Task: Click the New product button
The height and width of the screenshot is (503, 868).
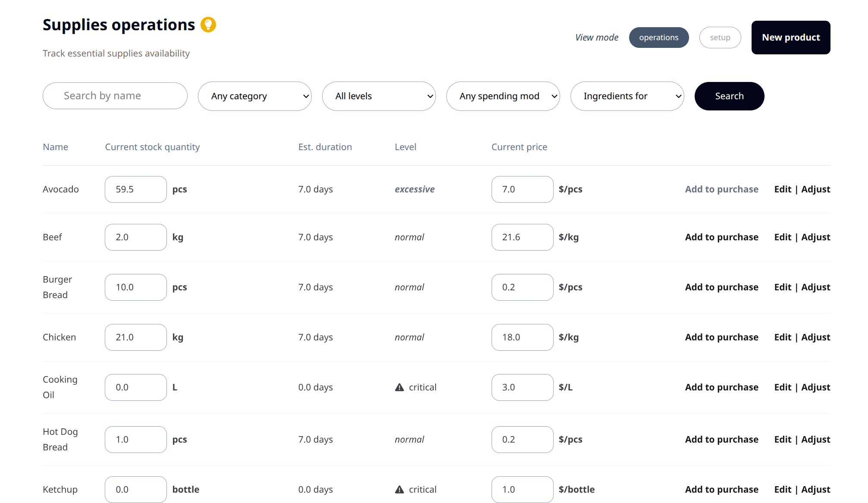Action: [790, 38]
